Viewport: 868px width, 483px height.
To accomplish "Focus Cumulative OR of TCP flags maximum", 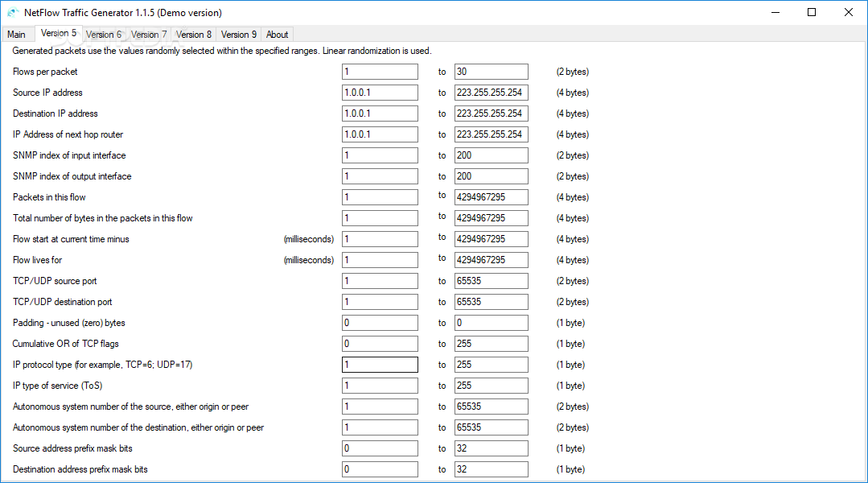I will tap(491, 344).
